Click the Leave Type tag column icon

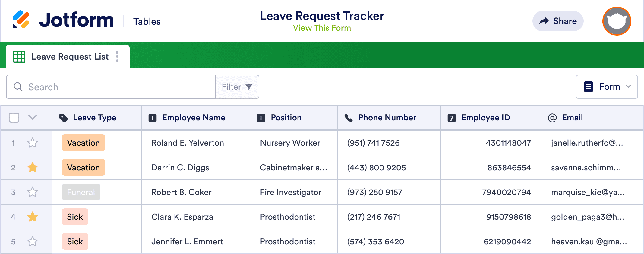click(x=63, y=118)
